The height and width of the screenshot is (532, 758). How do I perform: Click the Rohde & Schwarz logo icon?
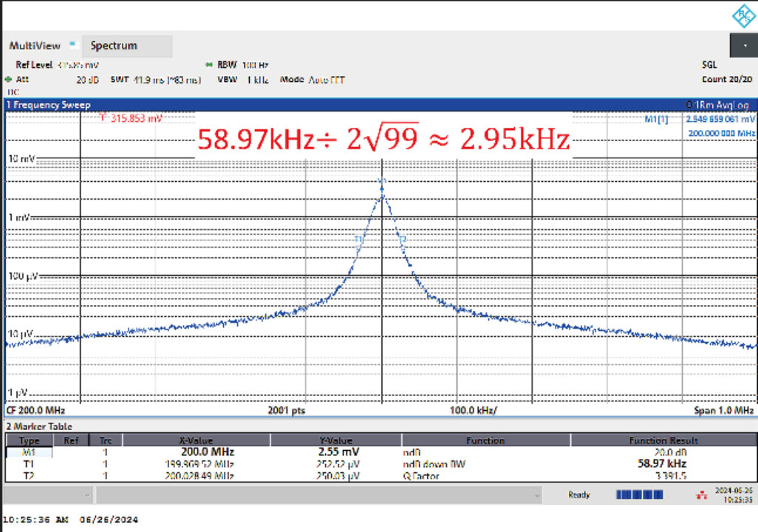pyautogui.click(x=743, y=15)
